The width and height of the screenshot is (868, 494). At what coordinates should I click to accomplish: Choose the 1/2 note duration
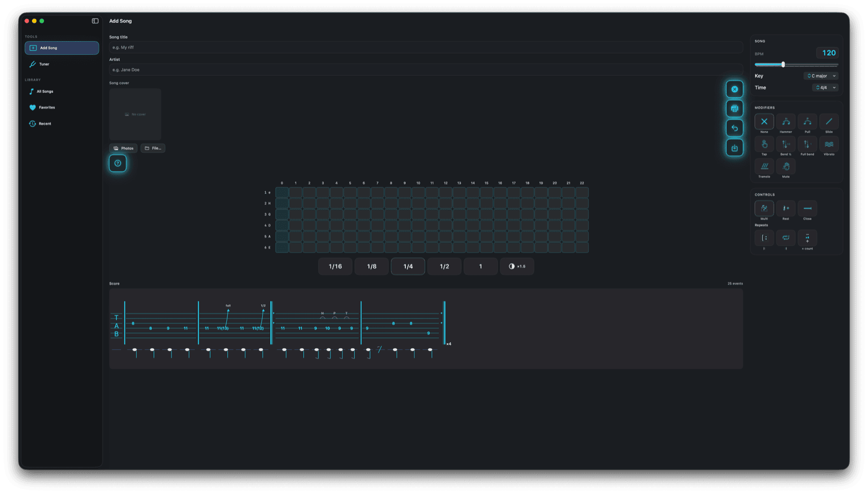pos(444,266)
